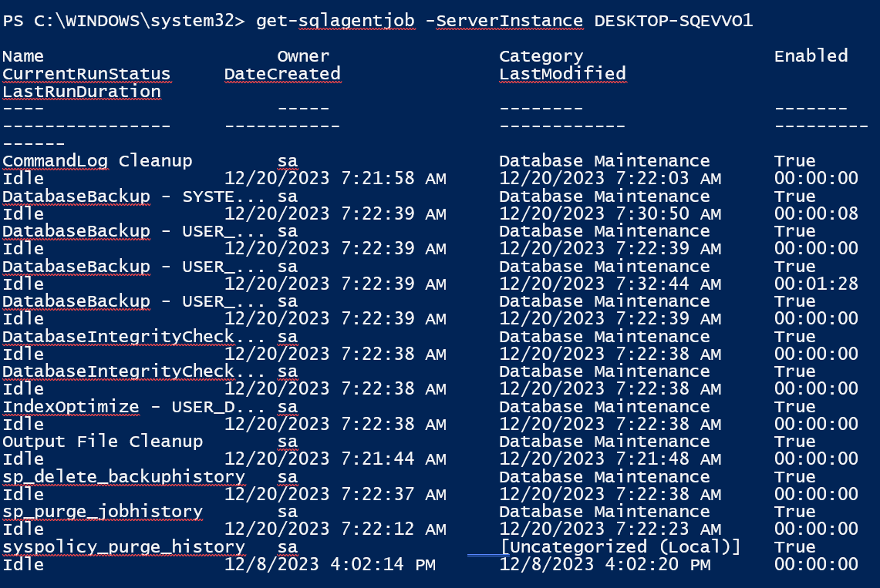Click the Enabled column header
The image size is (880, 588).
[x=811, y=56]
